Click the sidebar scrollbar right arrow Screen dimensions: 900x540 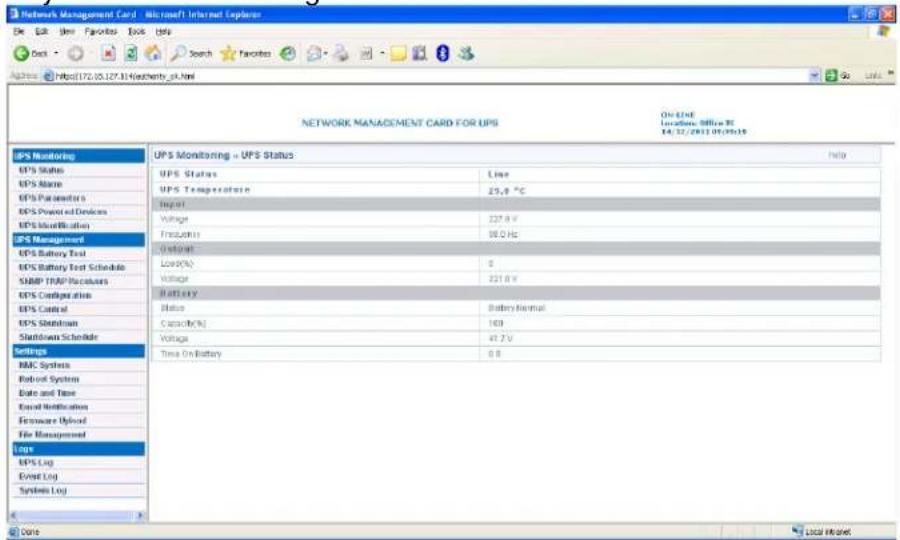pos(140,515)
